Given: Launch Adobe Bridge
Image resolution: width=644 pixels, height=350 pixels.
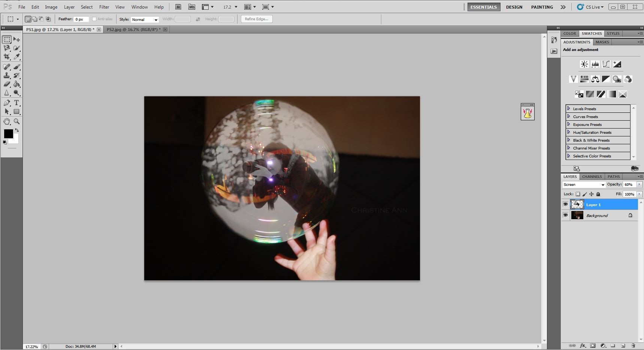Looking at the screenshot, I should 178,7.
